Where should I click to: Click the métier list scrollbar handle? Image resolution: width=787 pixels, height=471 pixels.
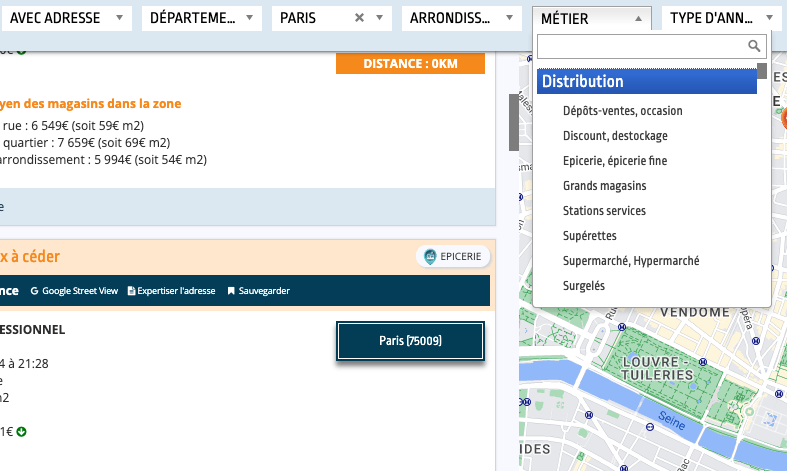point(762,71)
